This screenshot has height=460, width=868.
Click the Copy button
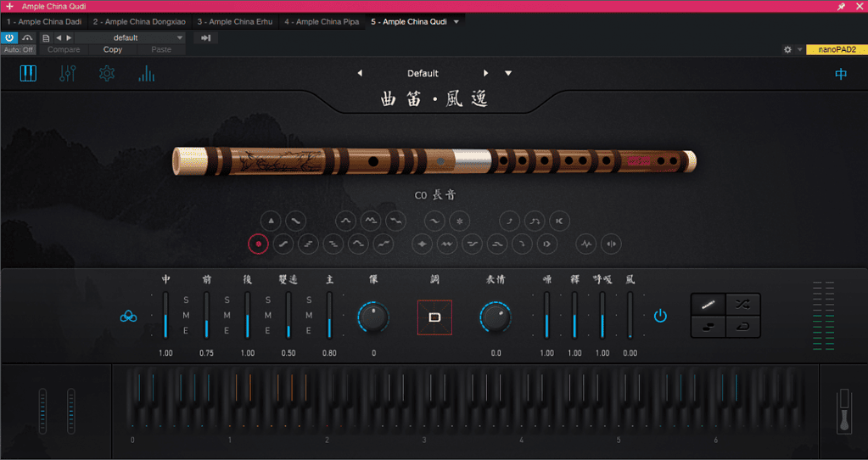[112, 49]
